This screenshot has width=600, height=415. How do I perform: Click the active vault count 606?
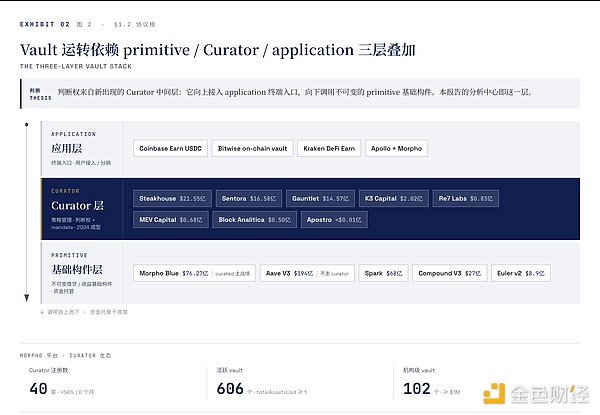point(230,389)
